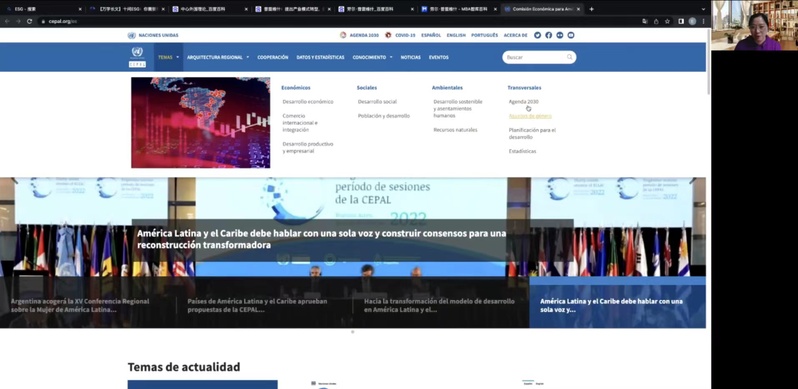Expand the Temas dropdown menu
The image size is (798, 389).
pos(168,58)
